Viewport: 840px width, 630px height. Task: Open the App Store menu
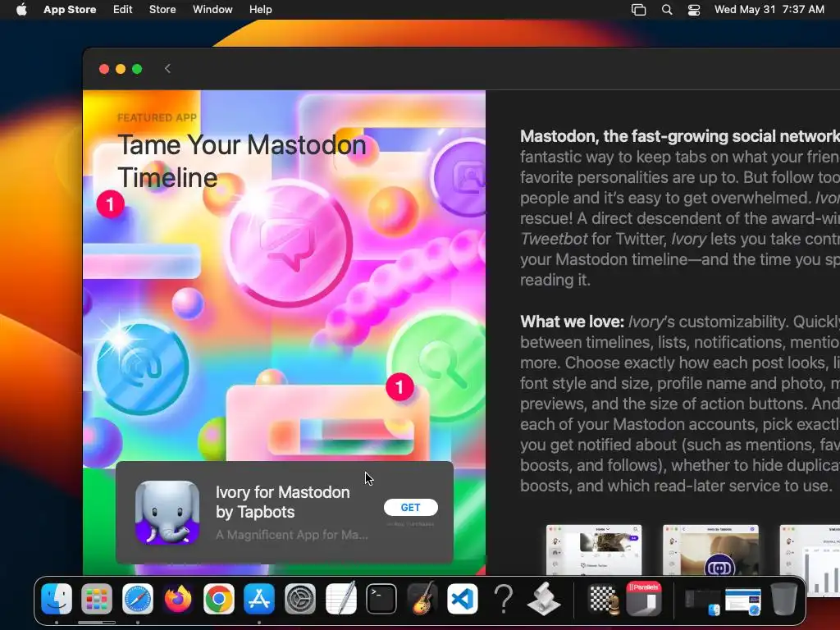(x=70, y=10)
